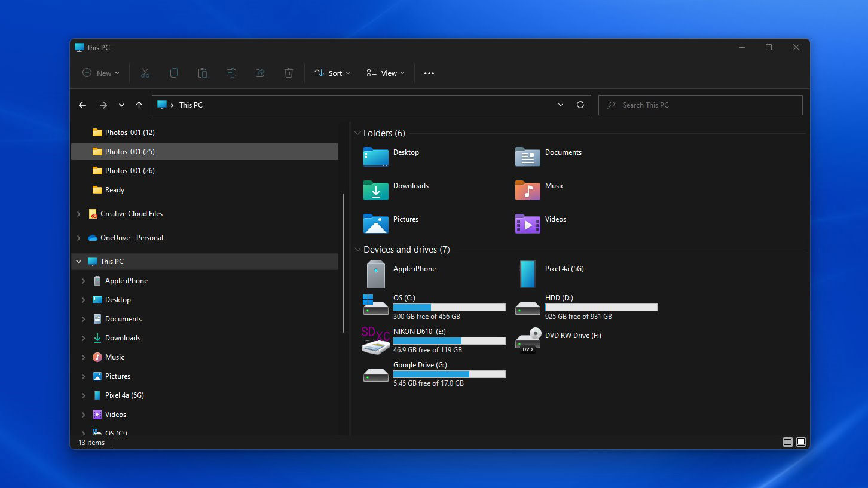Open the View dropdown menu
Viewport: 868px width, 488px height.
coord(386,73)
